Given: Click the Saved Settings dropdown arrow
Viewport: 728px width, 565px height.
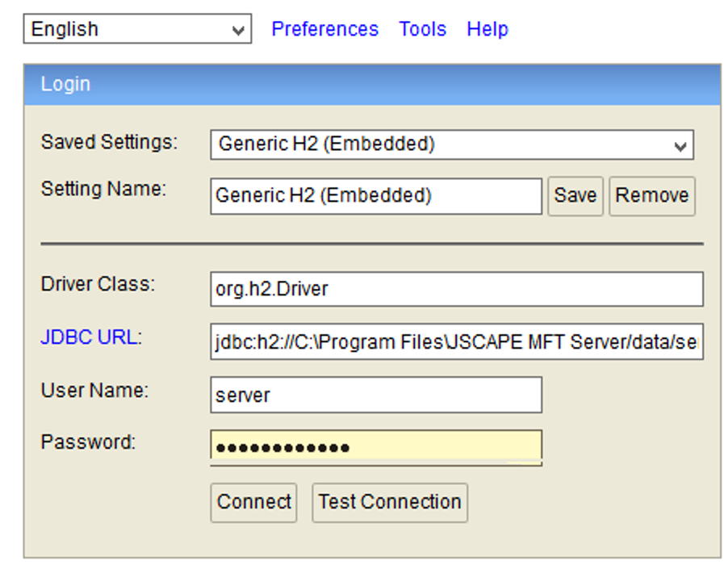Looking at the screenshot, I should pyautogui.click(x=680, y=147).
